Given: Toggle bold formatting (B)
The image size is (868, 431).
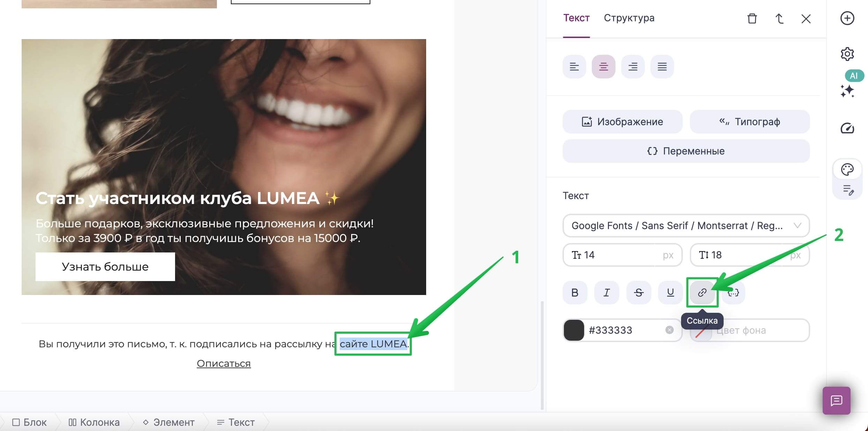Looking at the screenshot, I should (575, 292).
